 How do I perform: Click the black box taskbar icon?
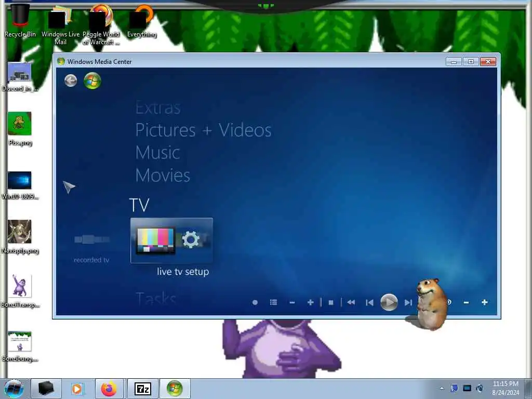pyautogui.click(x=46, y=389)
